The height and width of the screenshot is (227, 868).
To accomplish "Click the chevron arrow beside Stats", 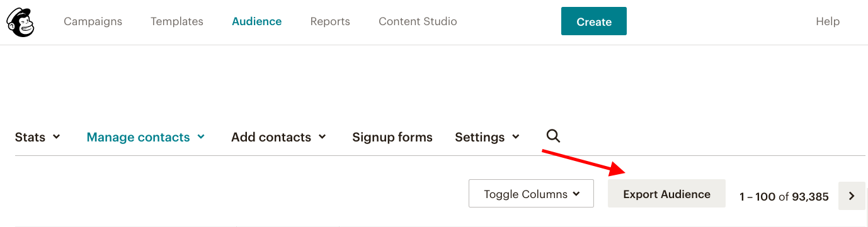I will point(57,137).
